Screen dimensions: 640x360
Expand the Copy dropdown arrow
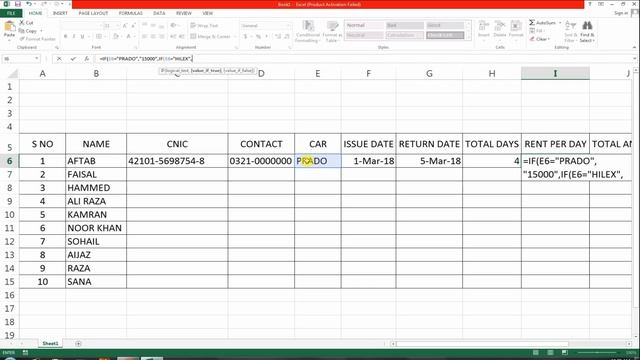pyautogui.click(x=41, y=31)
